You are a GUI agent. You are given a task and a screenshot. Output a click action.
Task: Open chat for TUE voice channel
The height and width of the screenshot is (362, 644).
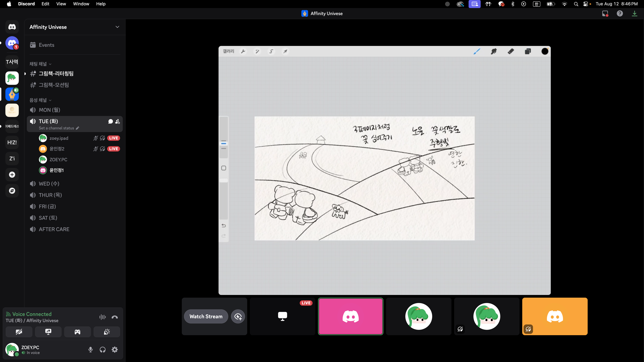(111, 121)
